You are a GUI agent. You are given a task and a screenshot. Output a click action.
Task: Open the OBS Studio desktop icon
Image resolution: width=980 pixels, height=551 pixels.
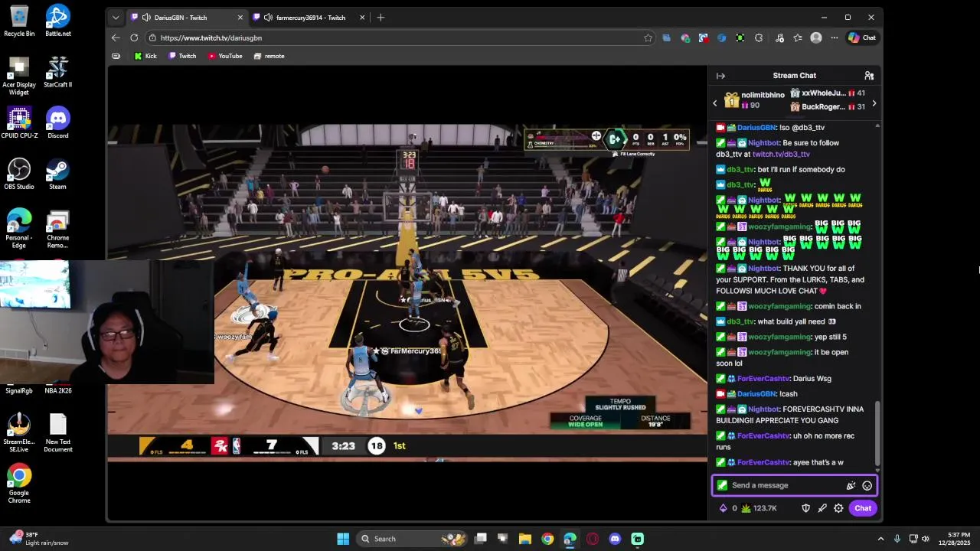point(19,174)
